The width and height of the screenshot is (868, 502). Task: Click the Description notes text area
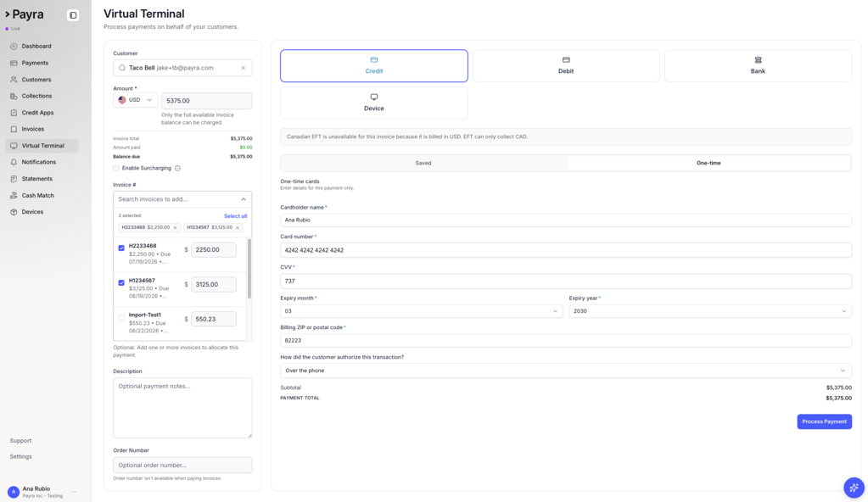coord(182,408)
